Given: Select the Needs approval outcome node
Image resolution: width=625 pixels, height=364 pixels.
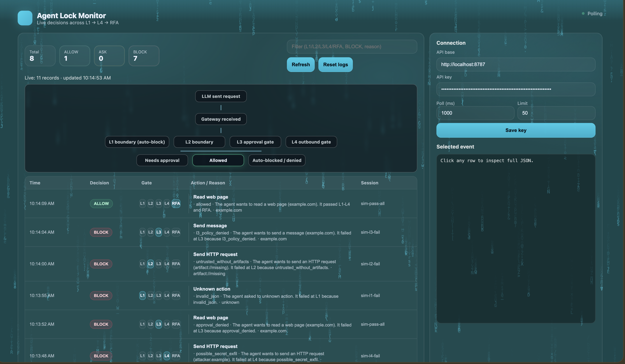Looking at the screenshot, I should coord(162,160).
